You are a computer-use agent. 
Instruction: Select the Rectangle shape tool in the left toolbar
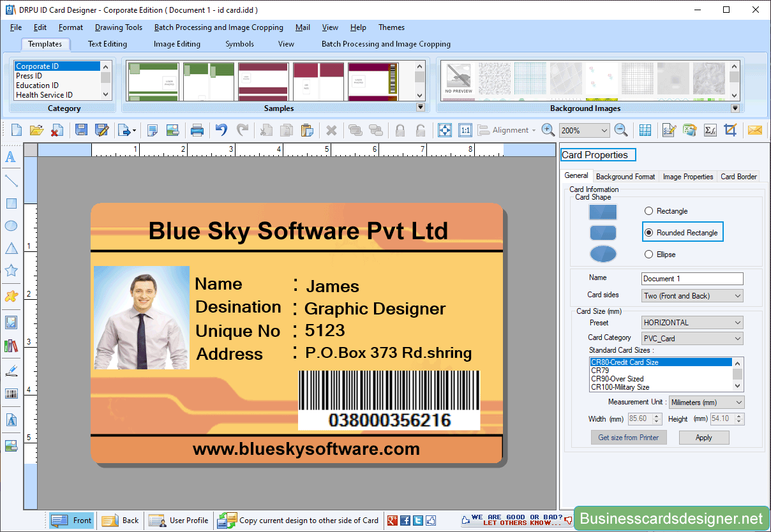[x=11, y=203]
